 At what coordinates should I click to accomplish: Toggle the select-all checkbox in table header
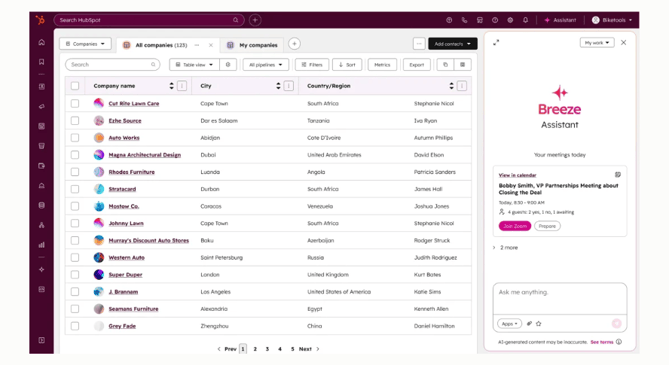tap(75, 86)
